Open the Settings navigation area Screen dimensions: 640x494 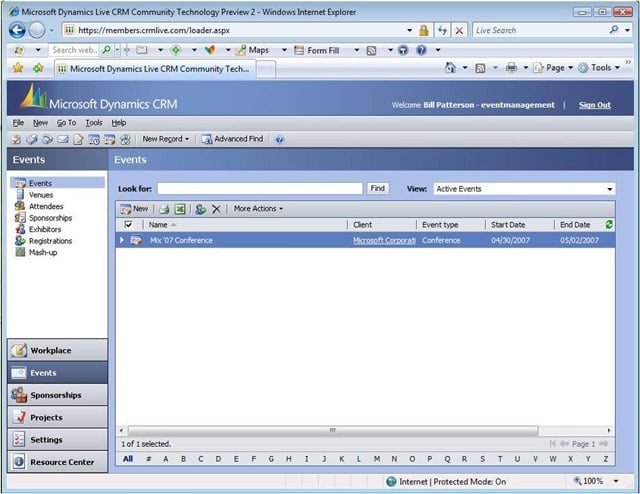[58, 440]
